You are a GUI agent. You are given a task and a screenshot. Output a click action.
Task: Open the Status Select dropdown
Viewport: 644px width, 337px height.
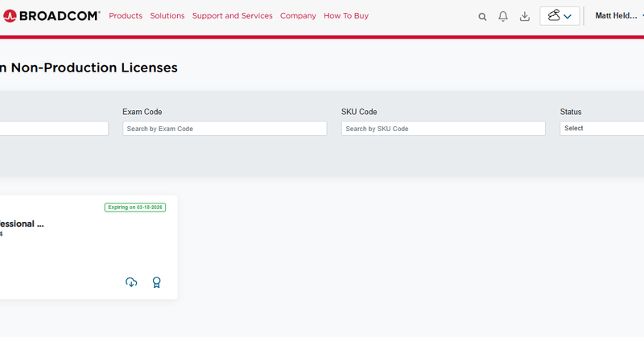point(601,129)
